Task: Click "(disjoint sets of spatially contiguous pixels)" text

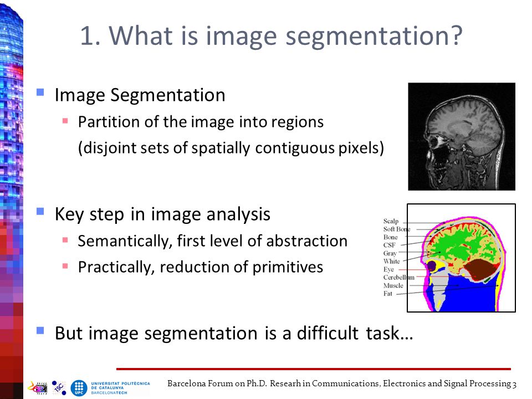Action: click(231, 148)
